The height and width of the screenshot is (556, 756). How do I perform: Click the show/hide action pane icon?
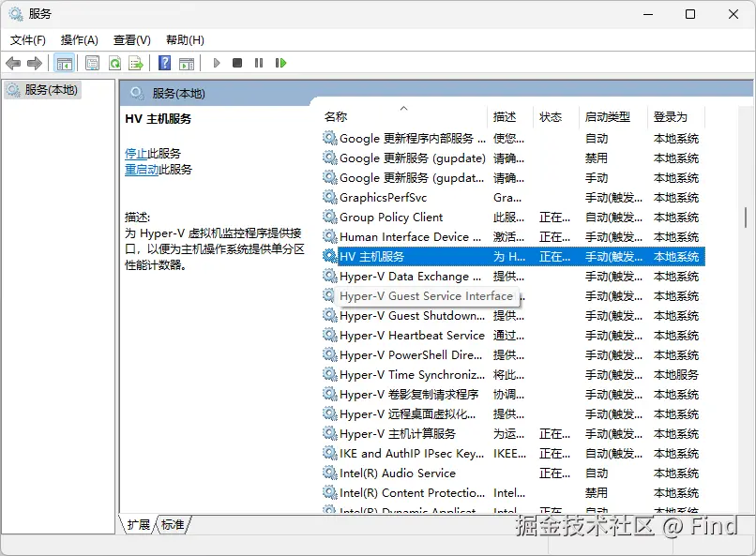187,63
